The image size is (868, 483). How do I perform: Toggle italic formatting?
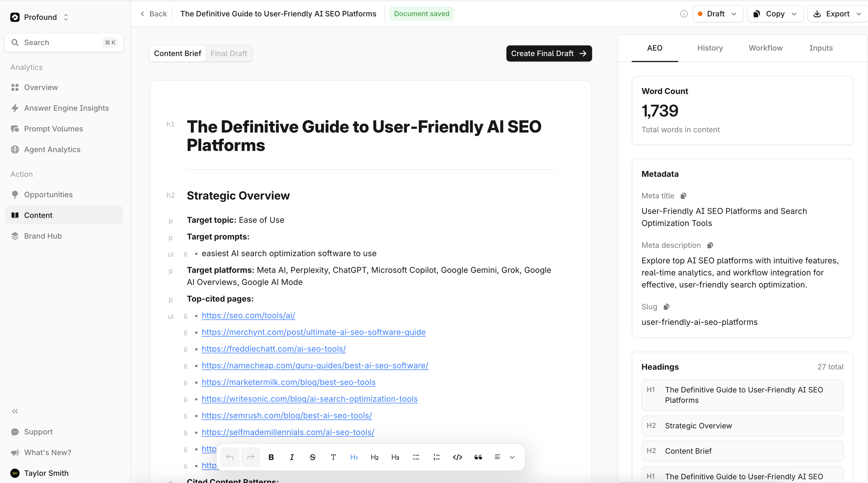pyautogui.click(x=292, y=457)
